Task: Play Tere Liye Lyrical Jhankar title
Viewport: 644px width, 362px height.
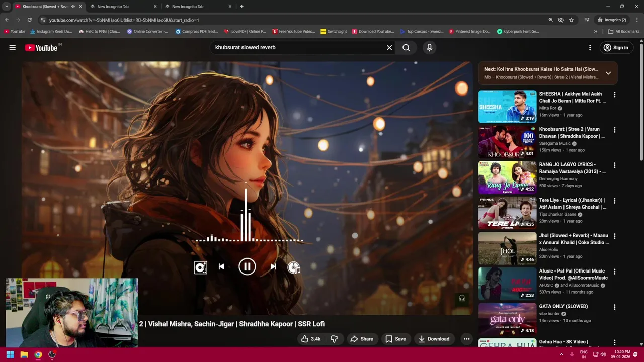Action: [x=573, y=204]
